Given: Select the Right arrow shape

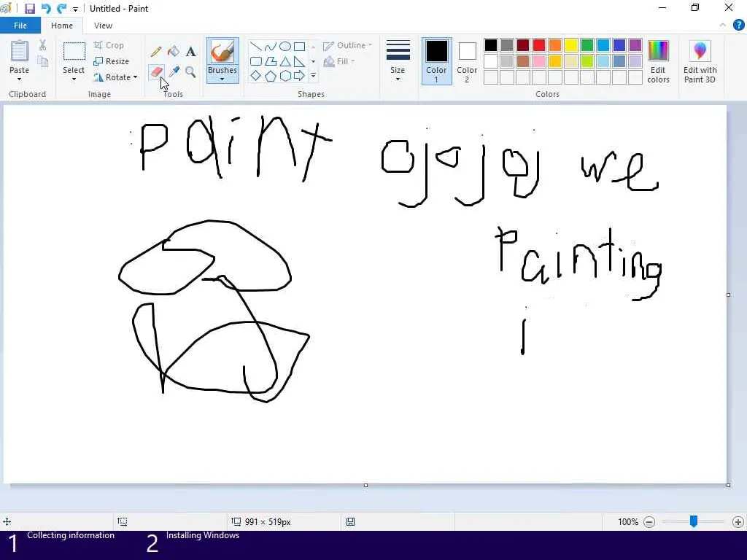Looking at the screenshot, I should [x=299, y=76].
